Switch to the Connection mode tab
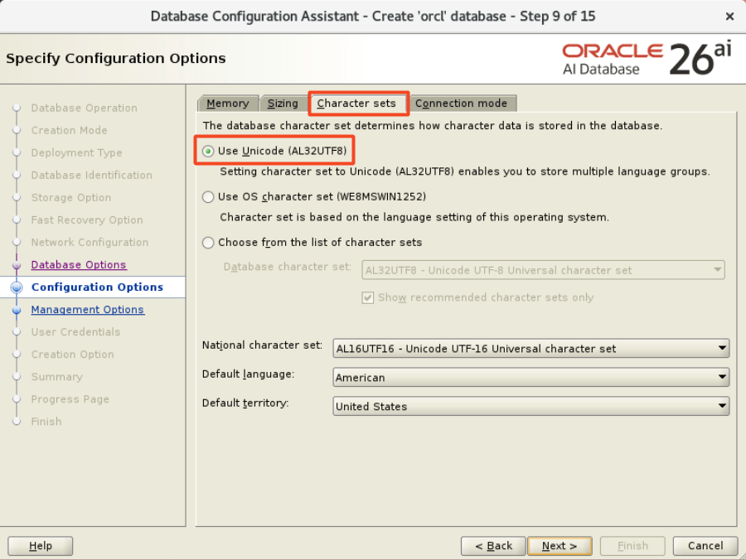 tap(461, 104)
